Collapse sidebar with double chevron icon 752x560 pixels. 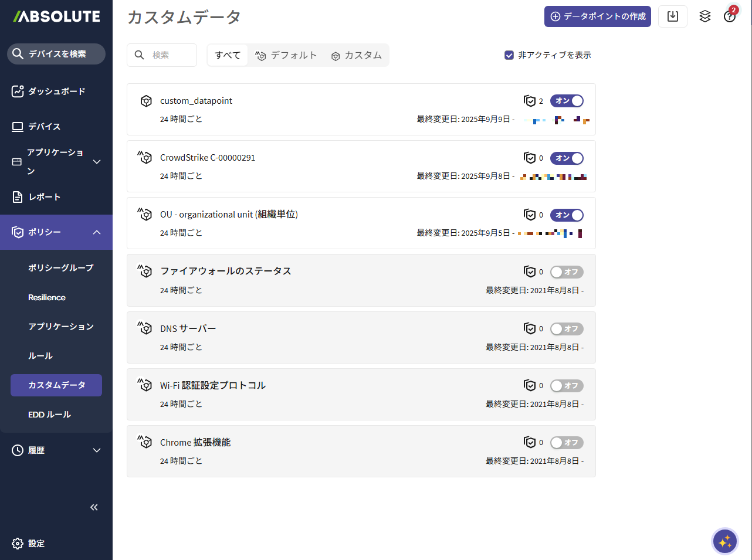pyautogui.click(x=94, y=507)
